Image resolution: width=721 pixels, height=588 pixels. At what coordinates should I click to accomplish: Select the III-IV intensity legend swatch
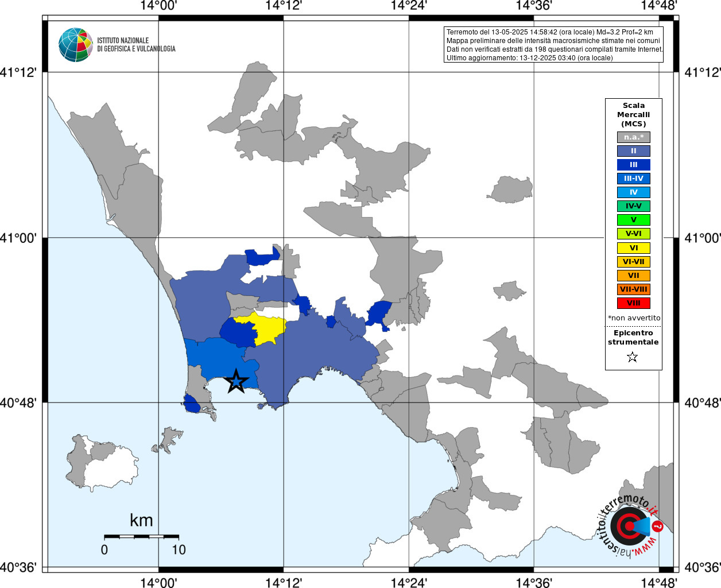pos(633,179)
